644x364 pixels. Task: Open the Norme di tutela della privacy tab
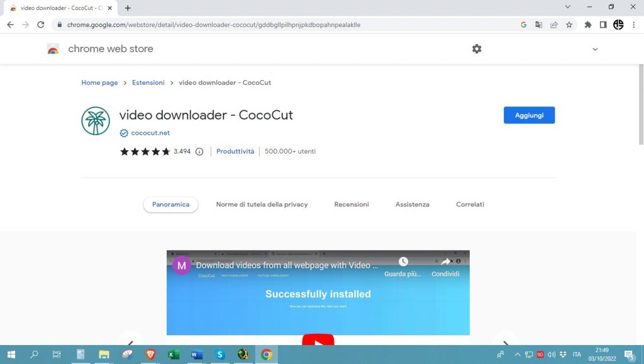point(262,204)
